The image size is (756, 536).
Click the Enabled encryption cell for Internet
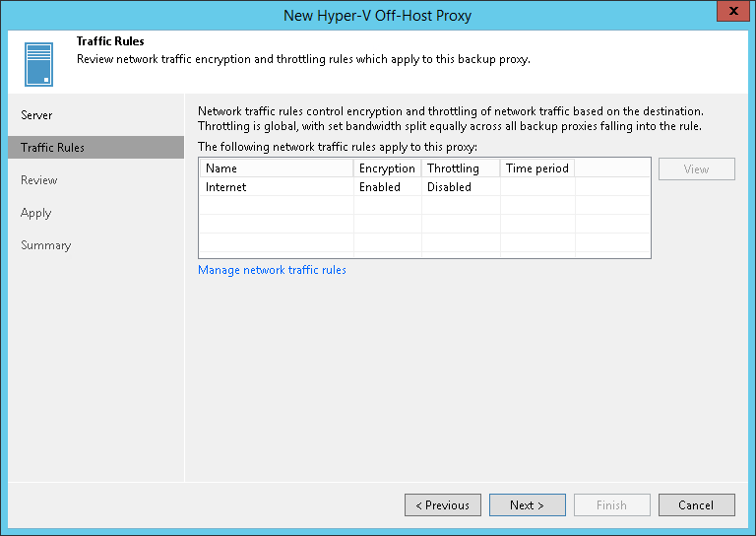coord(380,187)
